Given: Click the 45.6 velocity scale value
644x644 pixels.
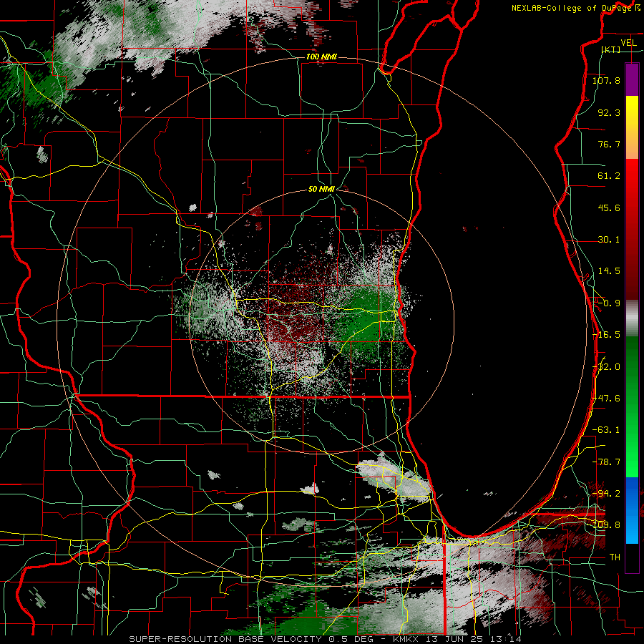Looking at the screenshot, I should coord(609,208).
